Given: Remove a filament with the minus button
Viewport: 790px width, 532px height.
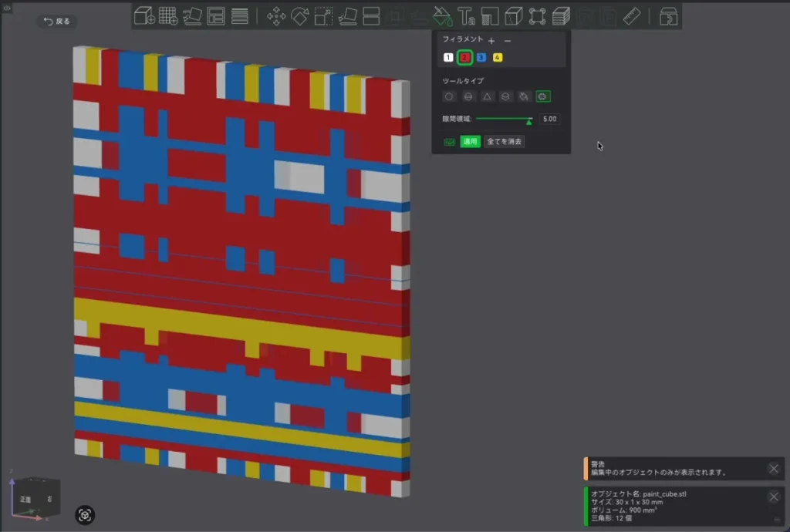Looking at the screenshot, I should (x=508, y=40).
